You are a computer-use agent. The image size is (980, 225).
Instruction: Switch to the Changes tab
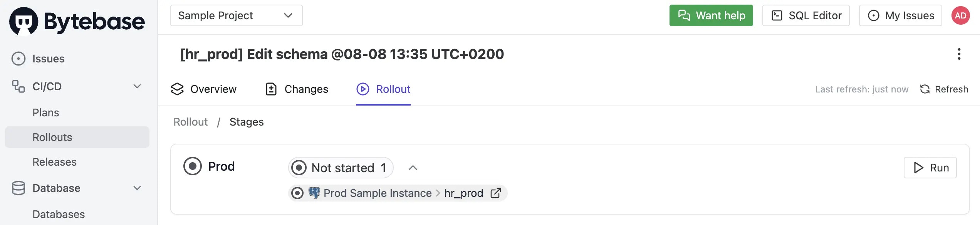[297, 89]
